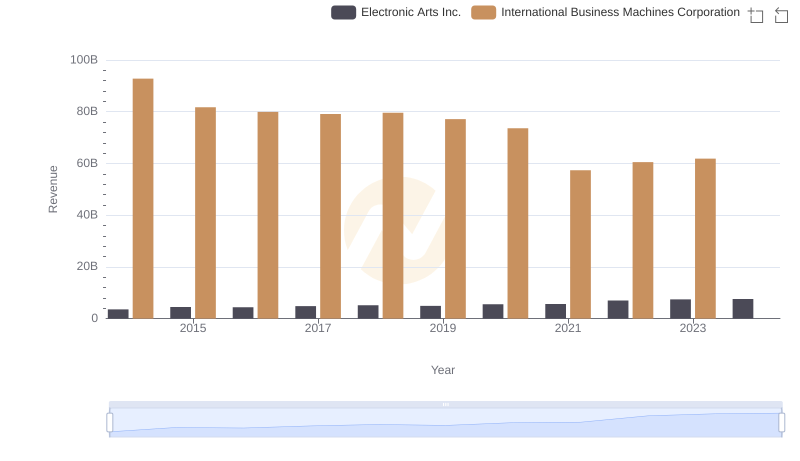Click the Year axis title
800x461 pixels.
click(x=443, y=370)
